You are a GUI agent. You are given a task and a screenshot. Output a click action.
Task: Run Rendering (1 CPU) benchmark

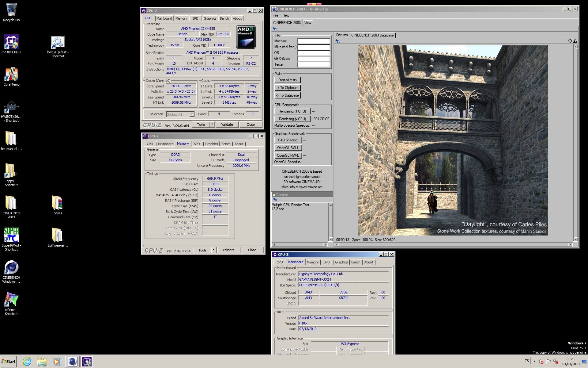[x=292, y=111]
